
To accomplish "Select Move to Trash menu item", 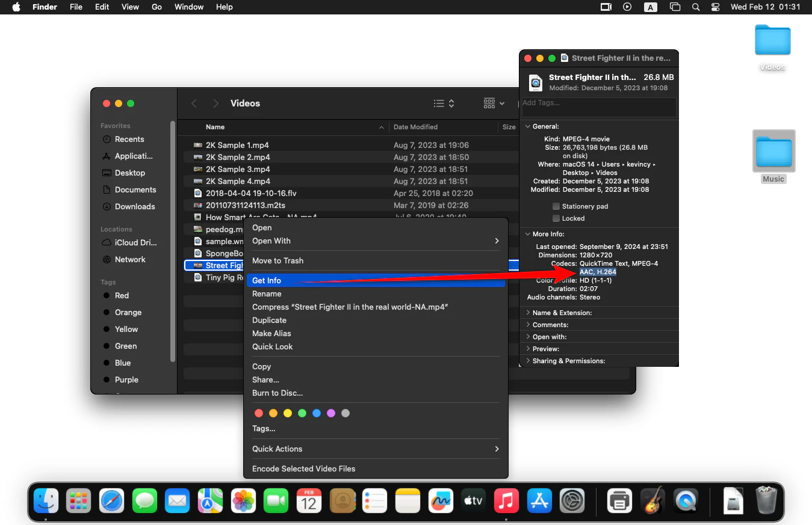I will coord(376,260).
